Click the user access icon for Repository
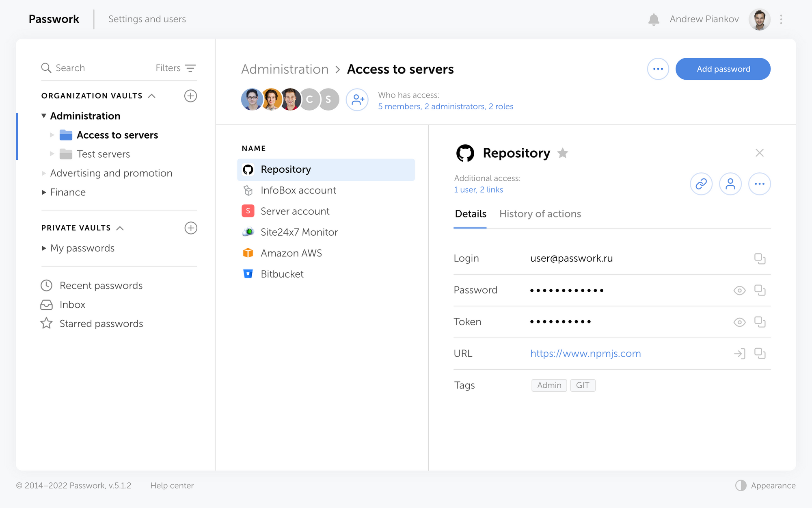The image size is (812, 508). (x=730, y=184)
